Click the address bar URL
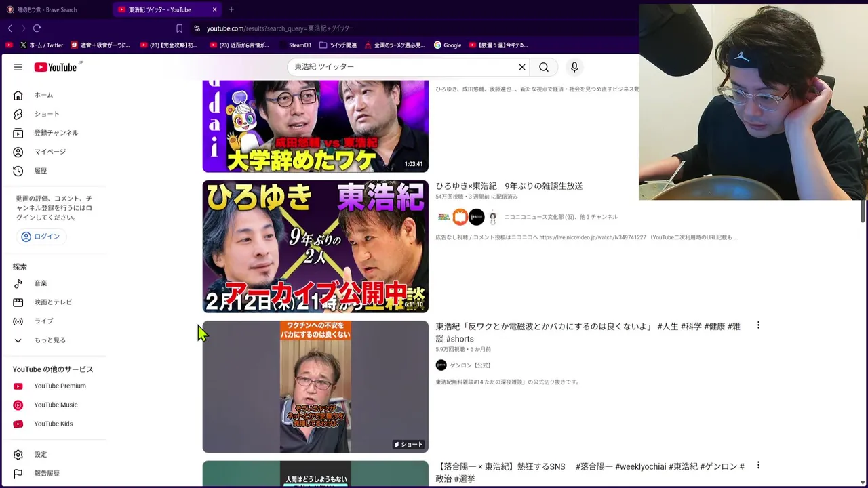Image resolution: width=868 pixels, height=488 pixels. pos(279,28)
